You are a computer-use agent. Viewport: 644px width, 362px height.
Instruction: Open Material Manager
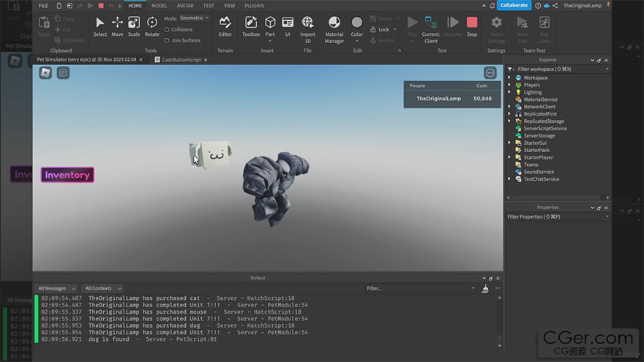click(334, 29)
